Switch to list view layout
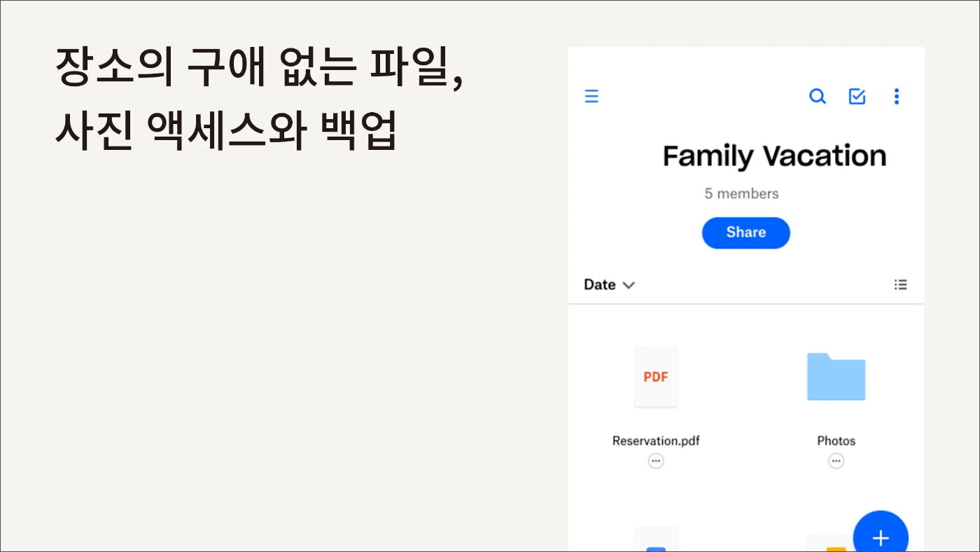Image resolution: width=980 pixels, height=552 pixels. click(x=900, y=284)
